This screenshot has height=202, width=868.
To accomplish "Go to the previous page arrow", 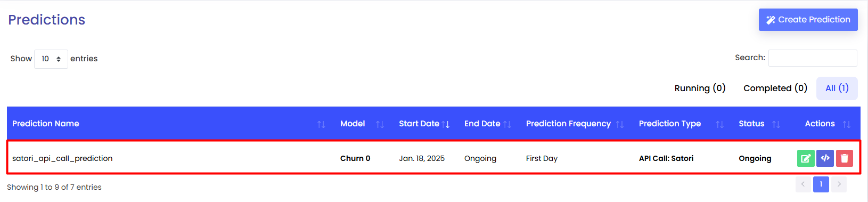I will (x=803, y=184).
